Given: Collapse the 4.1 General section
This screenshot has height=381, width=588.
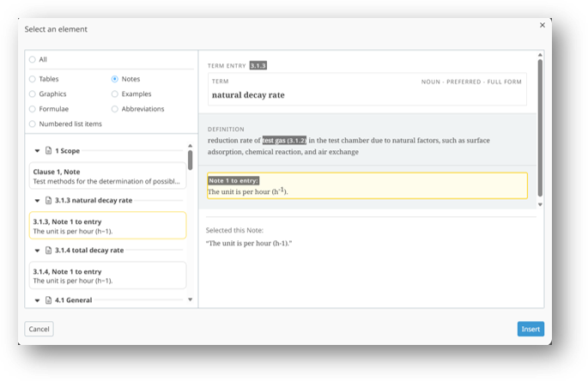Looking at the screenshot, I should click(x=37, y=300).
